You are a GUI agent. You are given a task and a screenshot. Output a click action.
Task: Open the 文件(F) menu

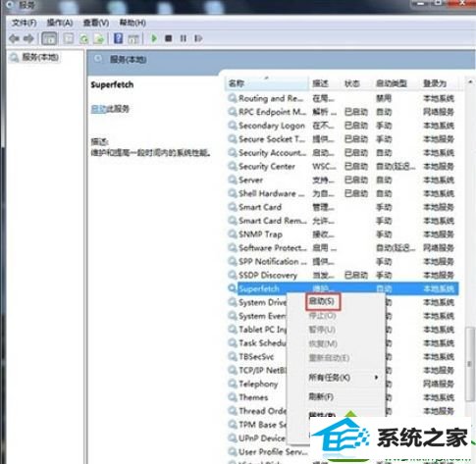pos(24,23)
